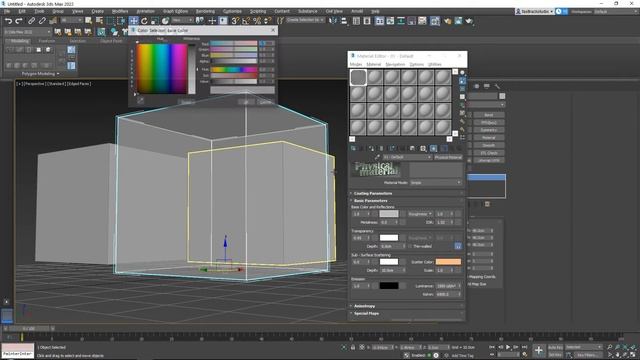640x360 pixels.
Task: Click the orange Scatter Color swatch
Action: (x=448, y=262)
